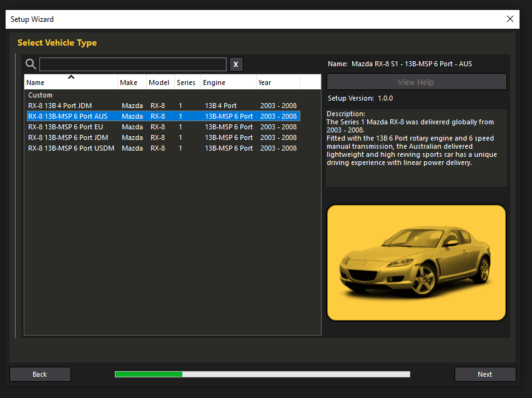Toggle the sort arrow above the Name column
532x398 pixels.
point(71,77)
